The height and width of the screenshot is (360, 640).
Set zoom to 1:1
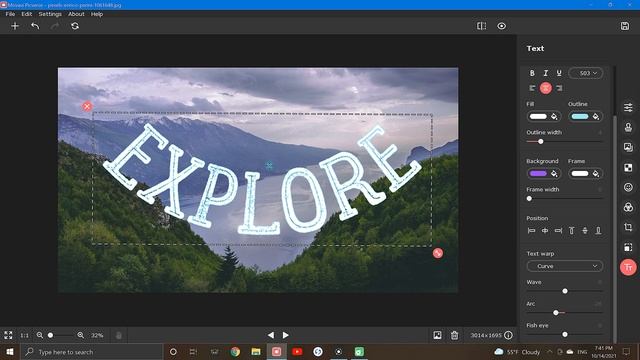pyautogui.click(x=24, y=335)
